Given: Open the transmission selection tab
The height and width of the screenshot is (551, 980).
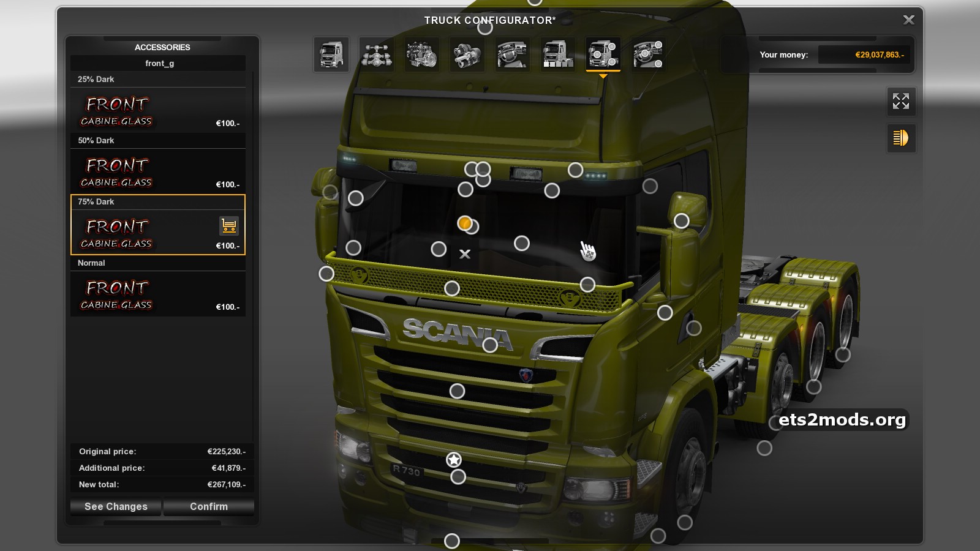Looking at the screenshot, I should coord(467,54).
